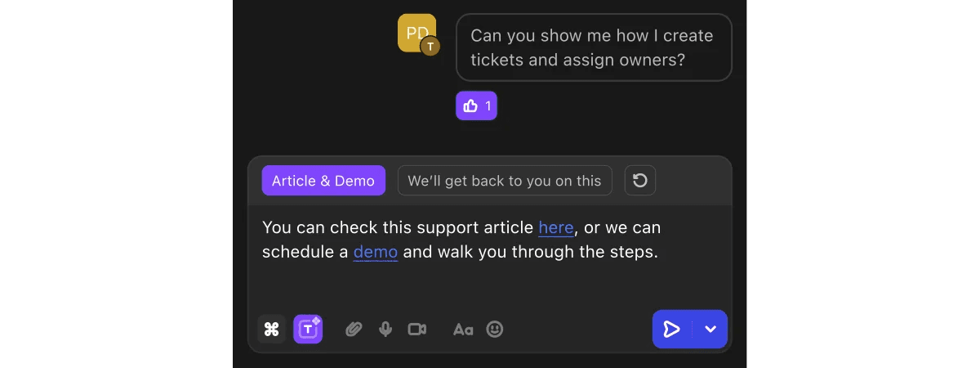Click the purple AI assistant T icon
The width and height of the screenshot is (980, 368).
click(x=308, y=330)
